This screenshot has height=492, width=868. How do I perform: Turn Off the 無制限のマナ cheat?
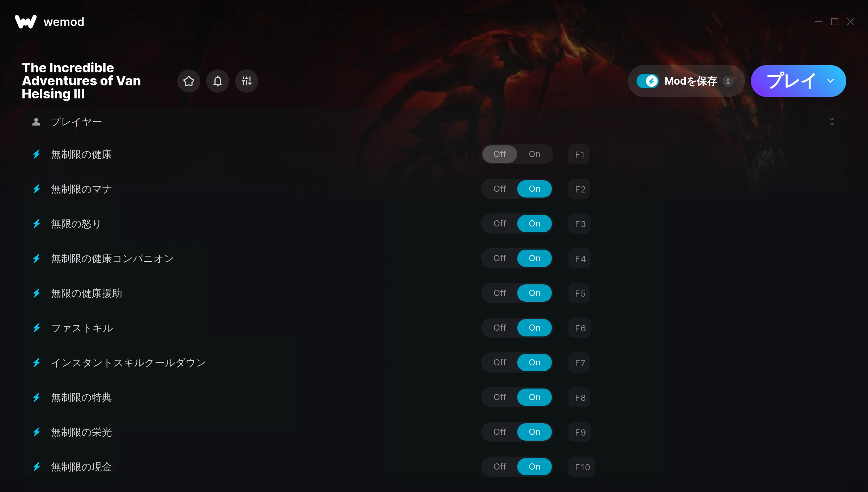tap(499, 189)
